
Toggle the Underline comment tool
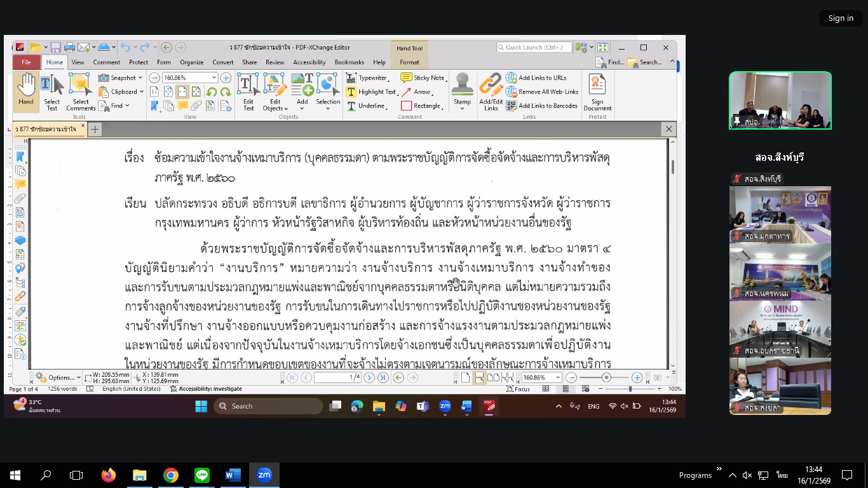coord(366,105)
